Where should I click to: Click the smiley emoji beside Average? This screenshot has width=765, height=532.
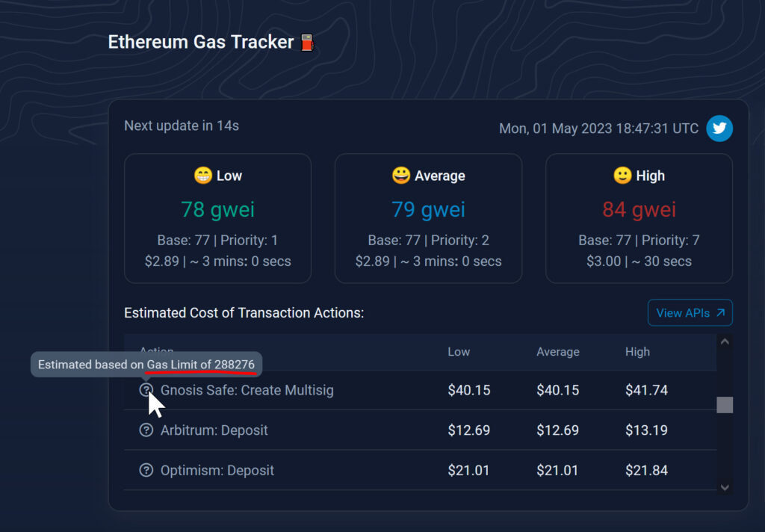point(401,176)
